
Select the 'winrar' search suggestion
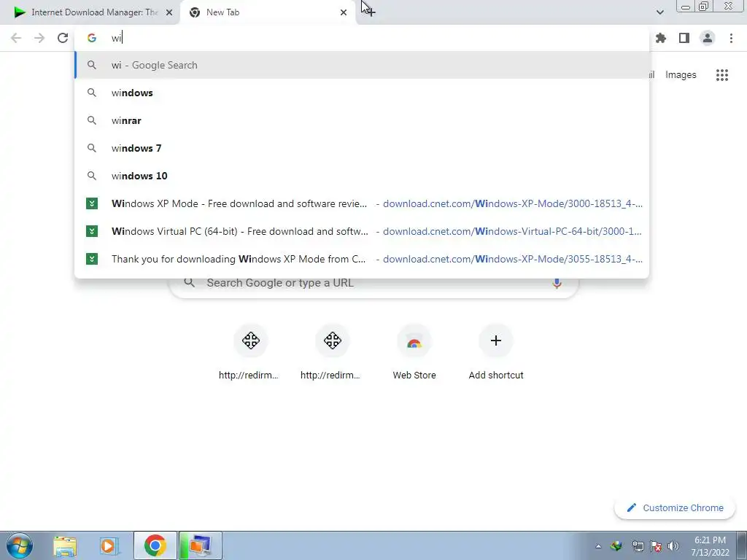tap(362, 120)
